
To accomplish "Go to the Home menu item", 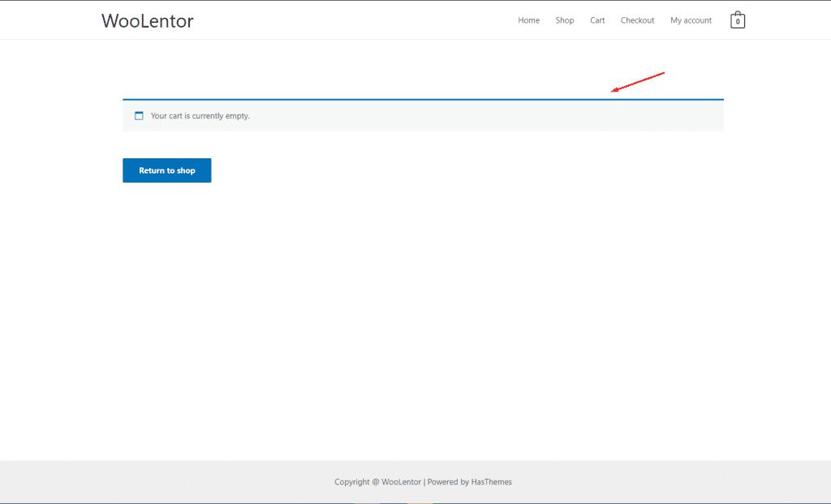I will [528, 20].
